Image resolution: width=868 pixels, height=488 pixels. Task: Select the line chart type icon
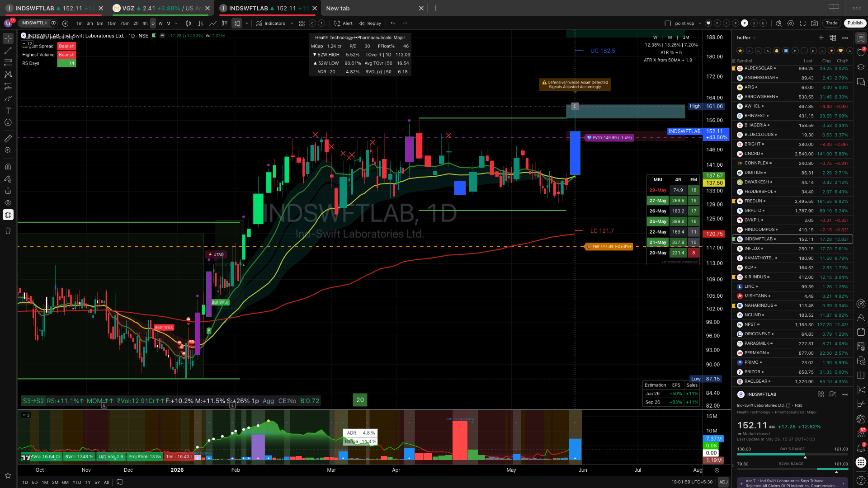coord(212,23)
